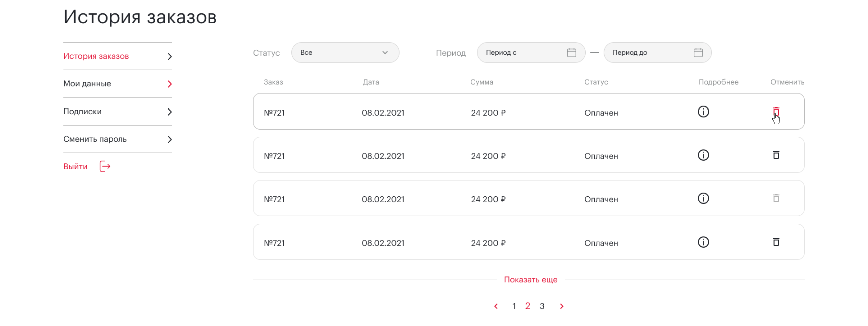Go to page 3 in the pagination
This screenshot has width=868, height=326.
coord(542,306)
